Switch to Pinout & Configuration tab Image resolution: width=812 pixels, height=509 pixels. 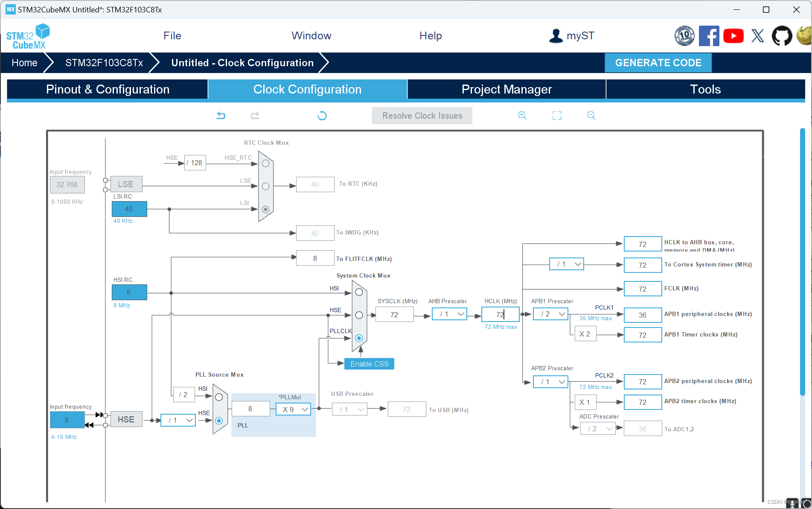coord(108,89)
